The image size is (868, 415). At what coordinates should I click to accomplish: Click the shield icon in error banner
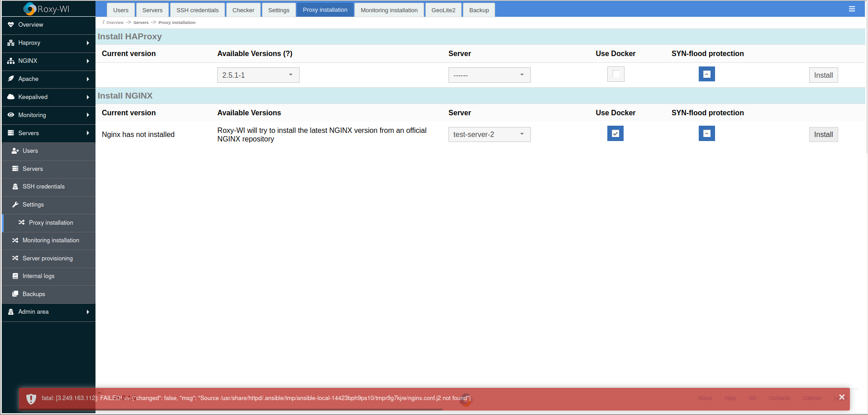pos(31,399)
